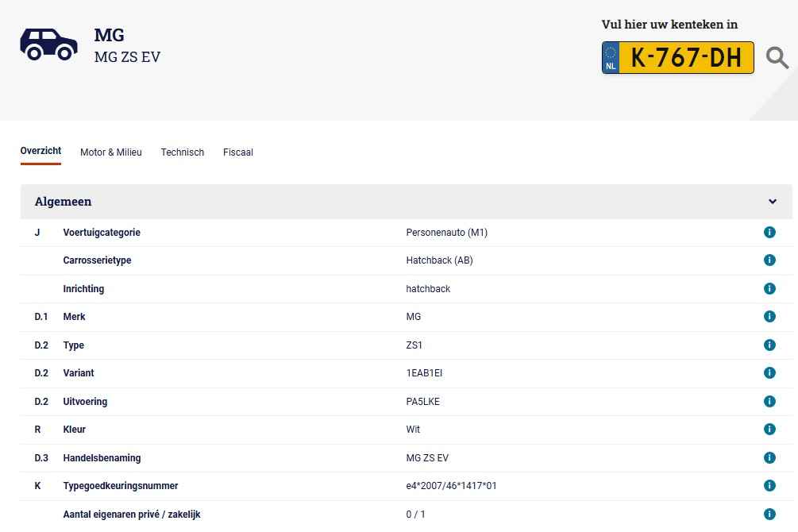798x532 pixels.
Task: Open the Motor & Milieu tab
Action: (x=111, y=152)
